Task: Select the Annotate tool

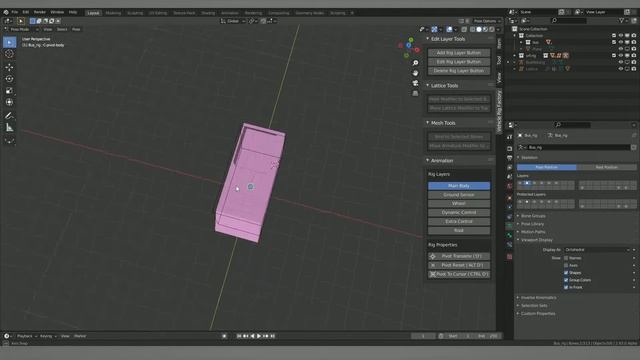Action: coord(9,116)
